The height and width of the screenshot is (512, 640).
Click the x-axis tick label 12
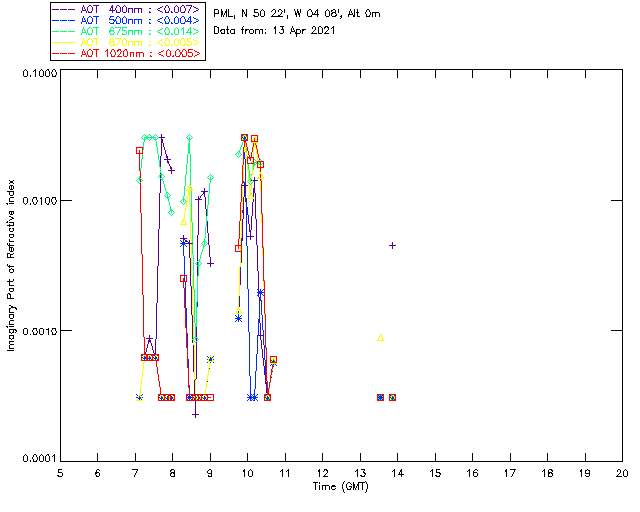[x=322, y=473]
